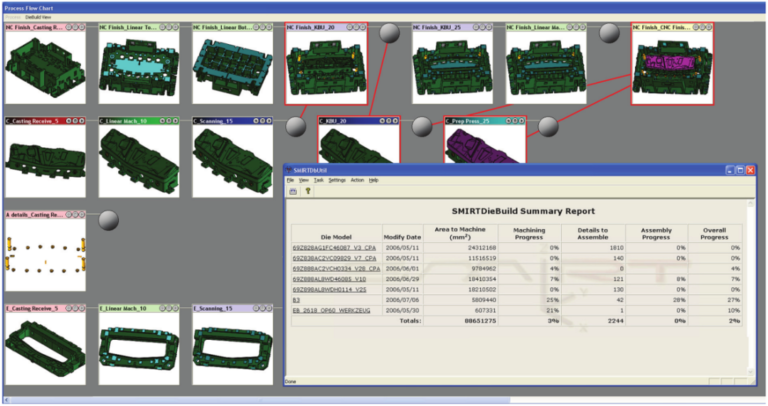Image resolution: width=768 pixels, height=406 pixels.
Task: Open die model link 69Z828AG1FC46087_V3_CPA
Action: pos(334,248)
